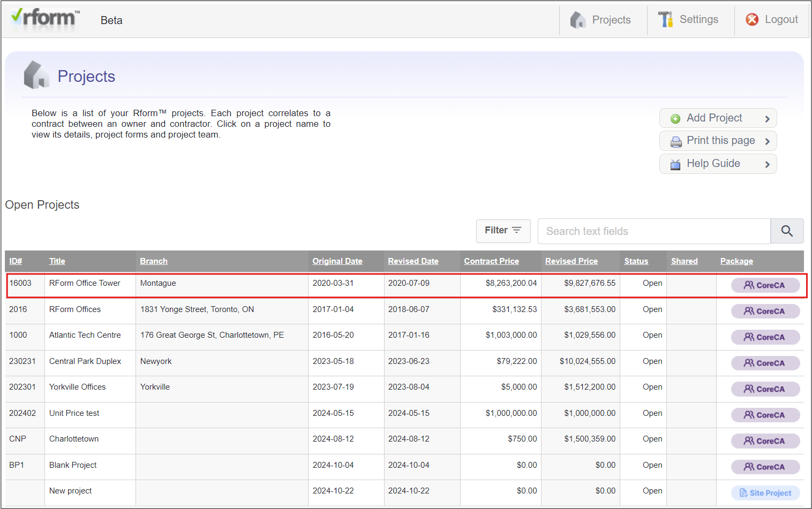Click original date 2016-05-20
This screenshot has width=812, height=509.
coord(333,335)
